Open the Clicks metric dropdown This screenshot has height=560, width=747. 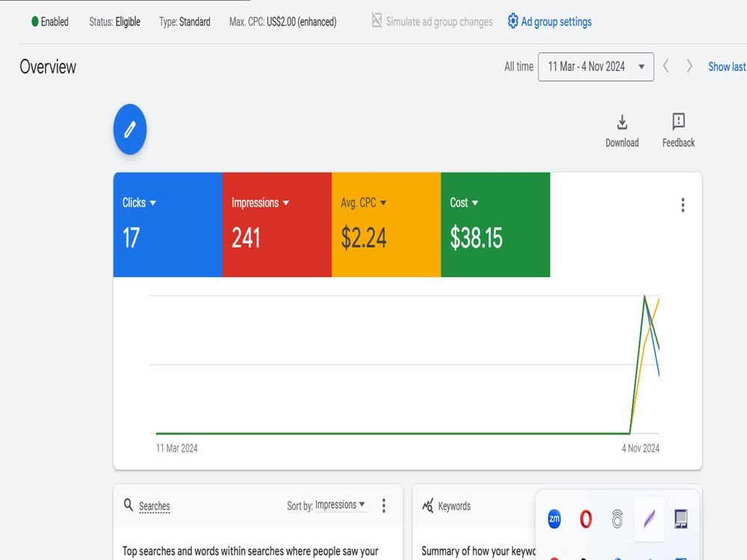click(139, 202)
